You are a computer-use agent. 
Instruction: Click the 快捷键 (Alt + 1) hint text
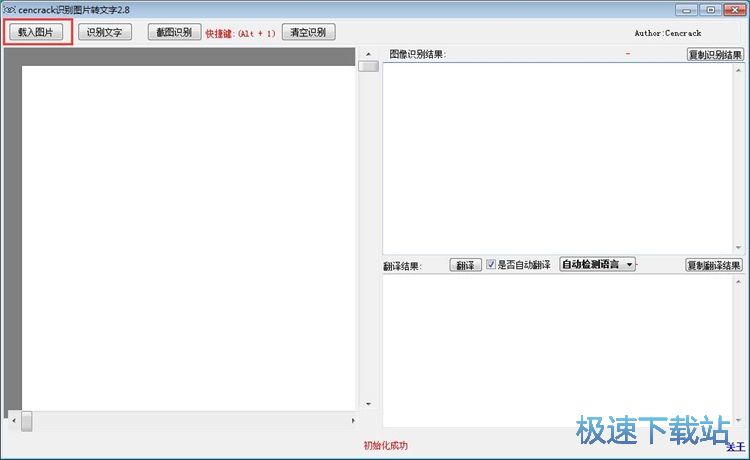[x=241, y=33]
